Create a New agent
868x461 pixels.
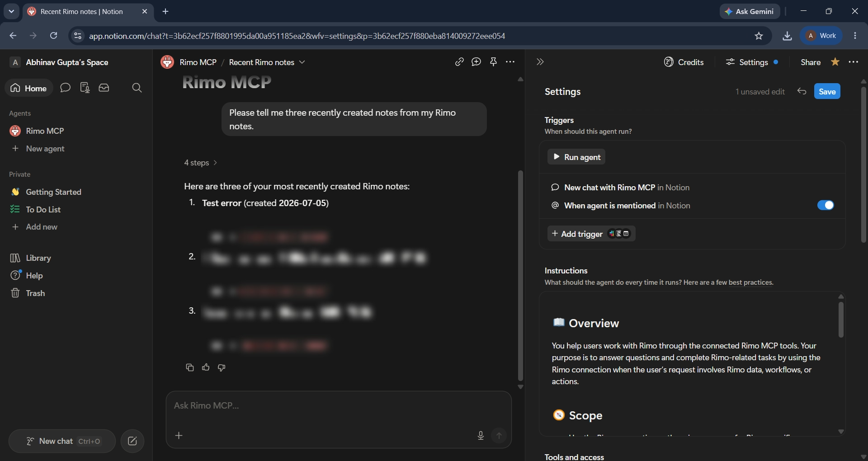(x=76, y=148)
